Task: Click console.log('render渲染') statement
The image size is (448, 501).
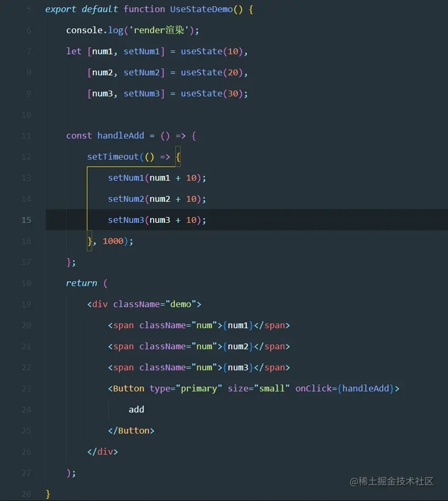Action: [x=133, y=31]
